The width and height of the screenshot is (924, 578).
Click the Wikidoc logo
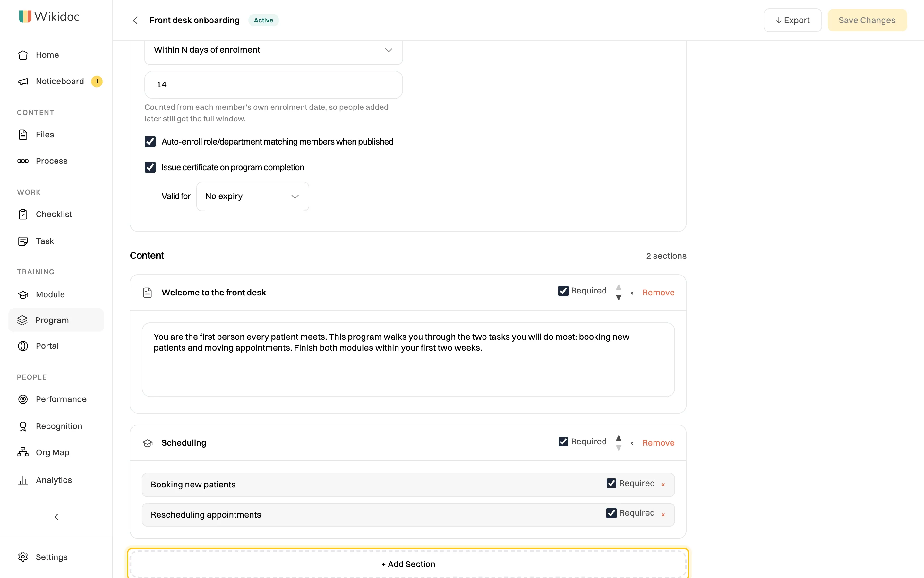(x=49, y=16)
